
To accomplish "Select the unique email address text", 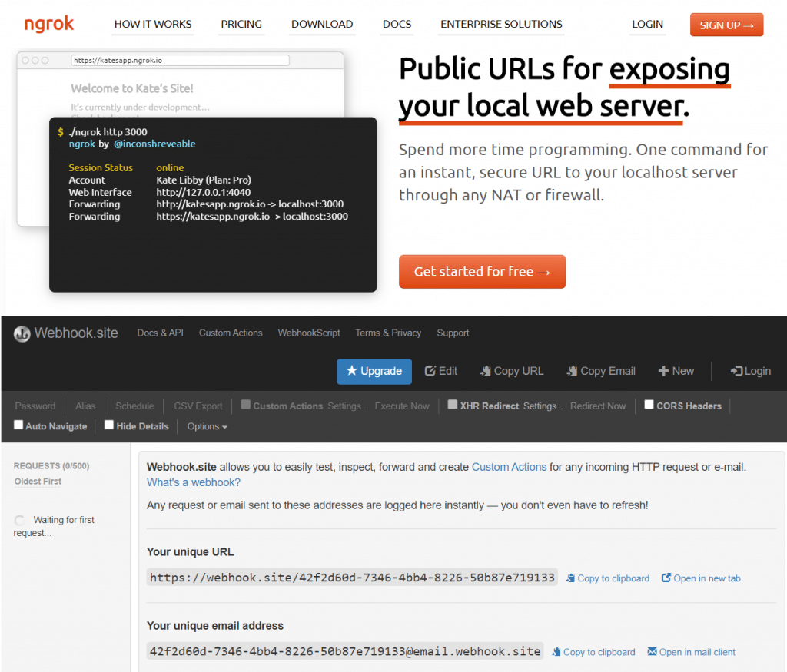I will (345, 651).
